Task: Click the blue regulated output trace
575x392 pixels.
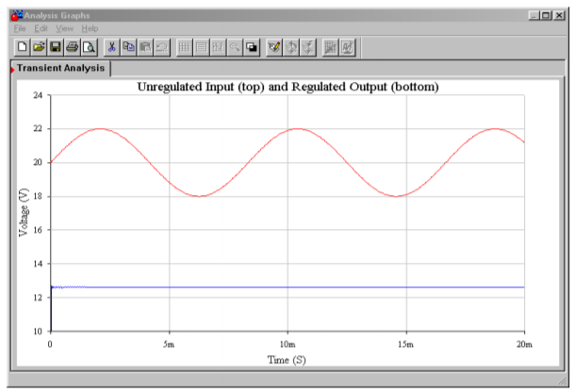Action: click(283, 286)
